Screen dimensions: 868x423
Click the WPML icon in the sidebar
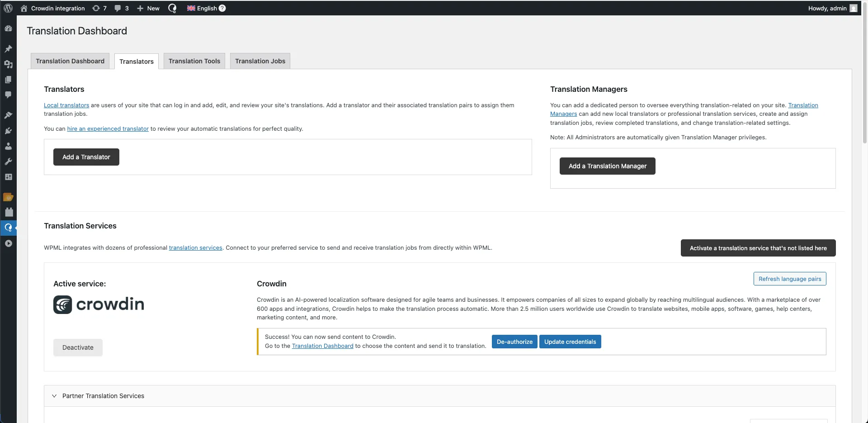pyautogui.click(x=8, y=228)
